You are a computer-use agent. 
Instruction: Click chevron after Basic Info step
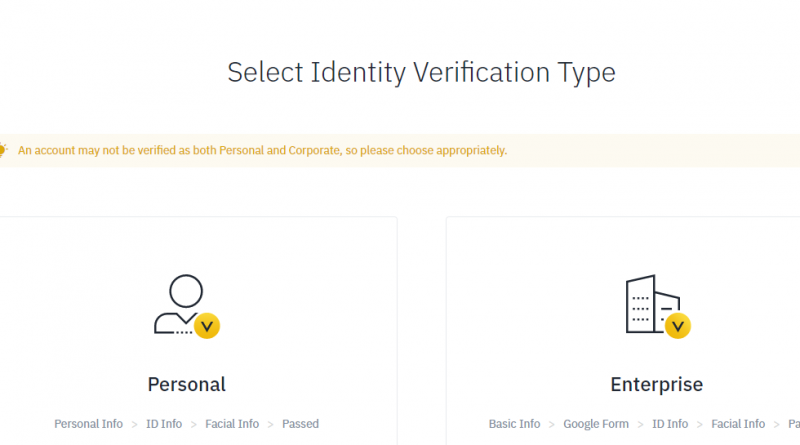(552, 425)
